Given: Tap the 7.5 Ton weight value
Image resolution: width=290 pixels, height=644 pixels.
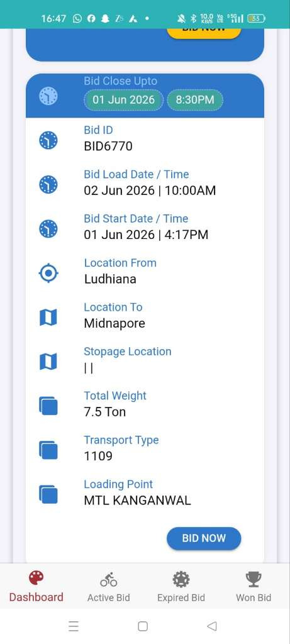Looking at the screenshot, I should coord(105,412).
